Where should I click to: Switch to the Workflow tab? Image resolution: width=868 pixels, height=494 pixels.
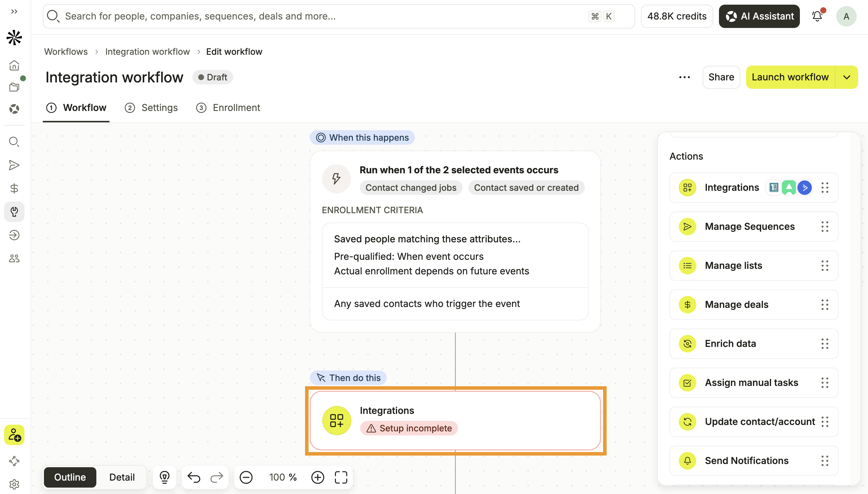tap(76, 108)
